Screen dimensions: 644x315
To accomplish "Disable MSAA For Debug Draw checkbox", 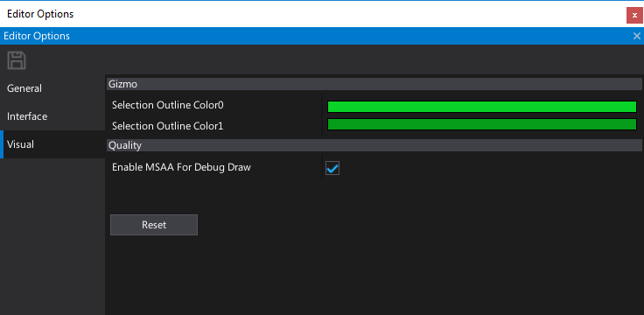I will [x=332, y=168].
